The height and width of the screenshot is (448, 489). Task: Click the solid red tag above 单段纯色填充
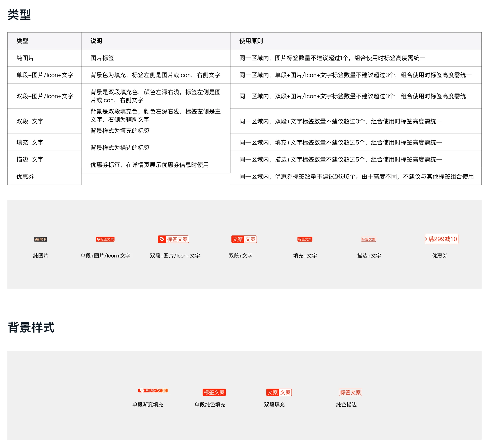214,392
